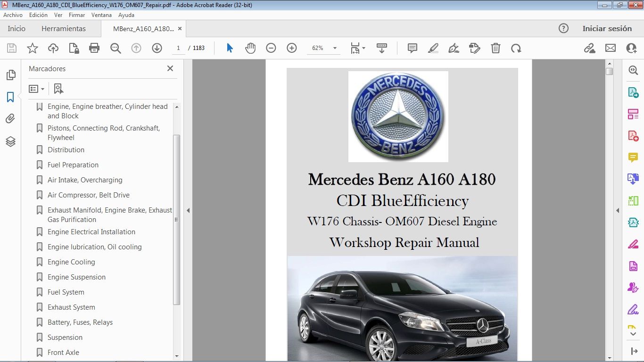Click the Print file icon

coord(94,48)
